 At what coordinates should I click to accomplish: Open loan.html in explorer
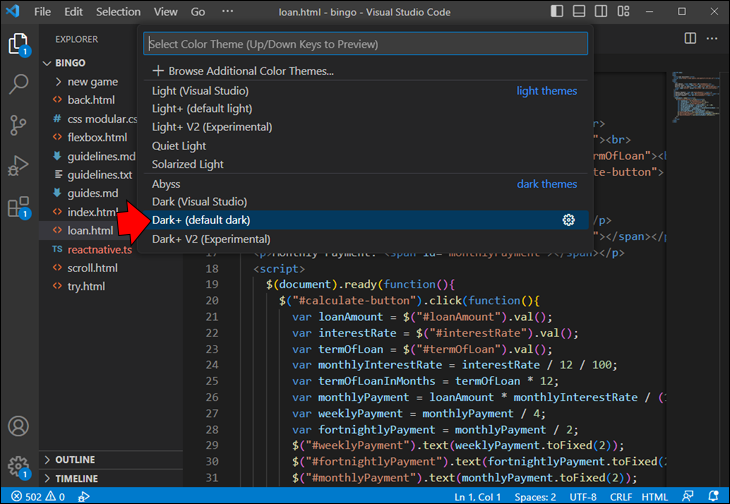click(88, 230)
